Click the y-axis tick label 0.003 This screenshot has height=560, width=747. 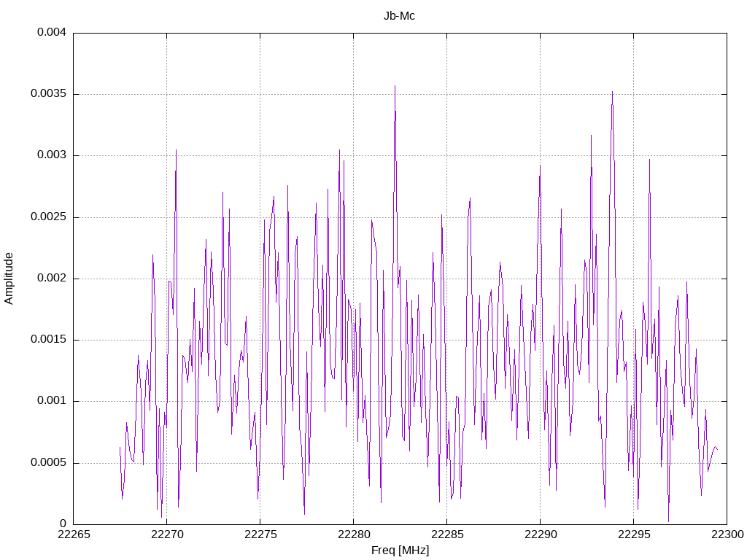[52, 155]
